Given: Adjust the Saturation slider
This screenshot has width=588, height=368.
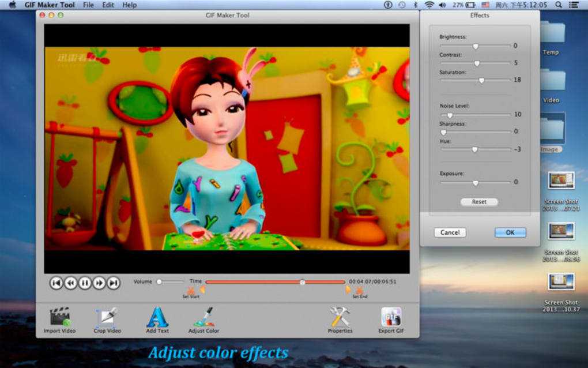Looking at the screenshot, I should pos(476,80).
